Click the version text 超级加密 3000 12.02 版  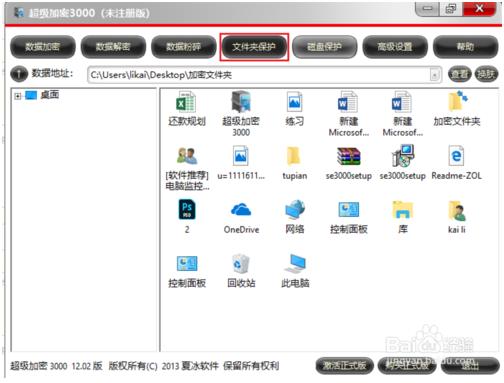[x=56, y=366]
